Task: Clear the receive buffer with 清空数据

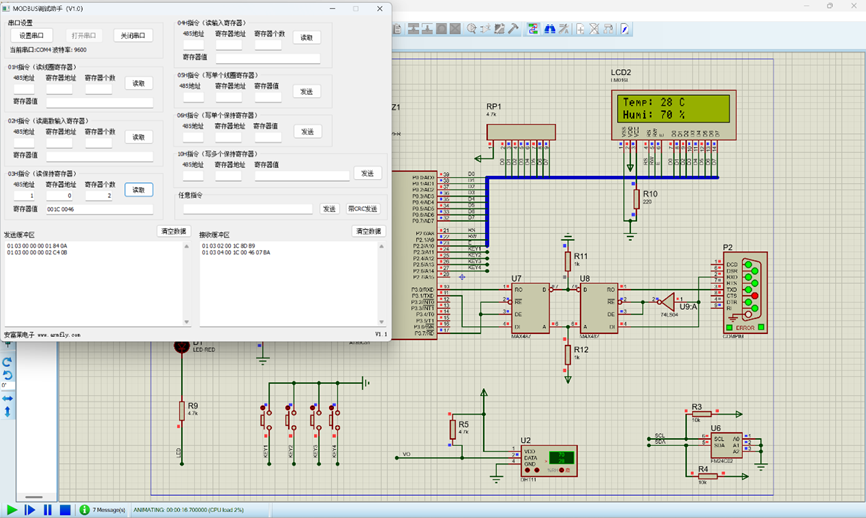Action: pyautogui.click(x=368, y=231)
